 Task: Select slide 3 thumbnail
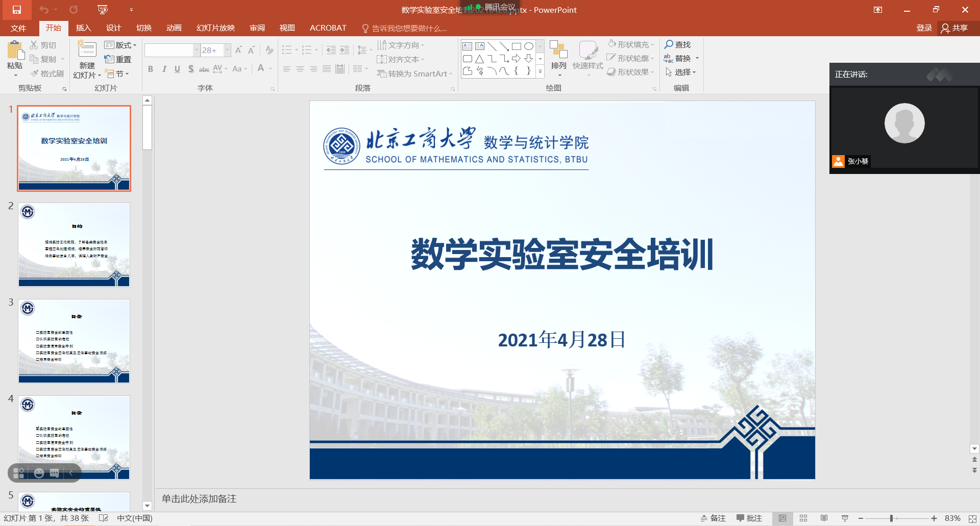[74, 341]
